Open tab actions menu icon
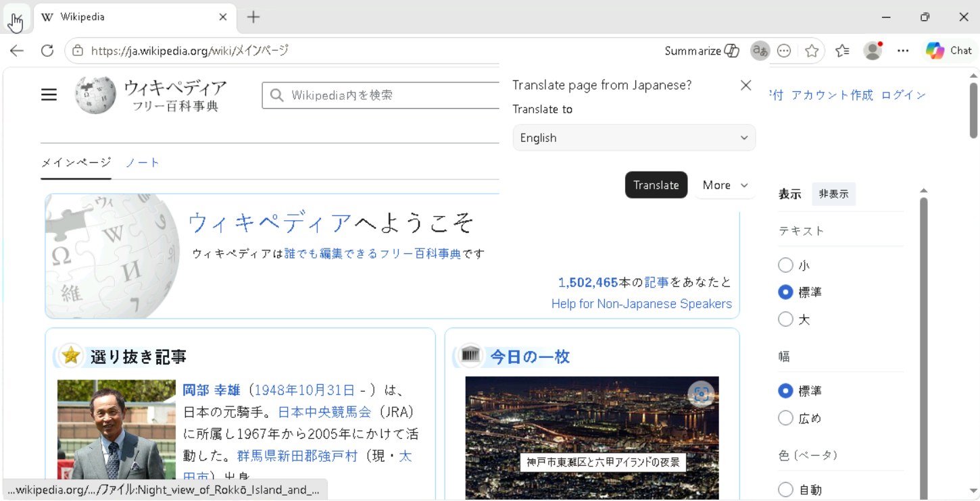The width and height of the screenshot is (980, 501). [x=16, y=18]
